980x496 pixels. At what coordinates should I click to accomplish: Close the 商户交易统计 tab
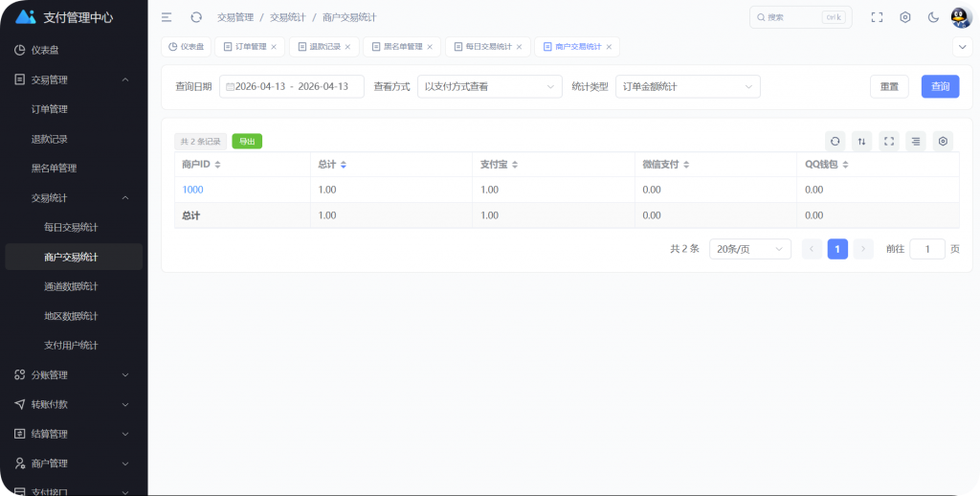pyautogui.click(x=609, y=47)
